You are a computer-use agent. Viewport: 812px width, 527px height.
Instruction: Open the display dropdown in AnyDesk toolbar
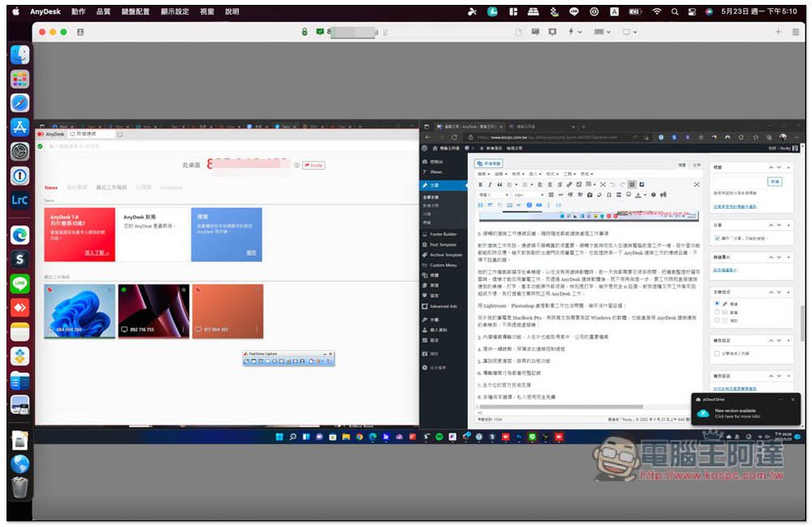[629, 32]
